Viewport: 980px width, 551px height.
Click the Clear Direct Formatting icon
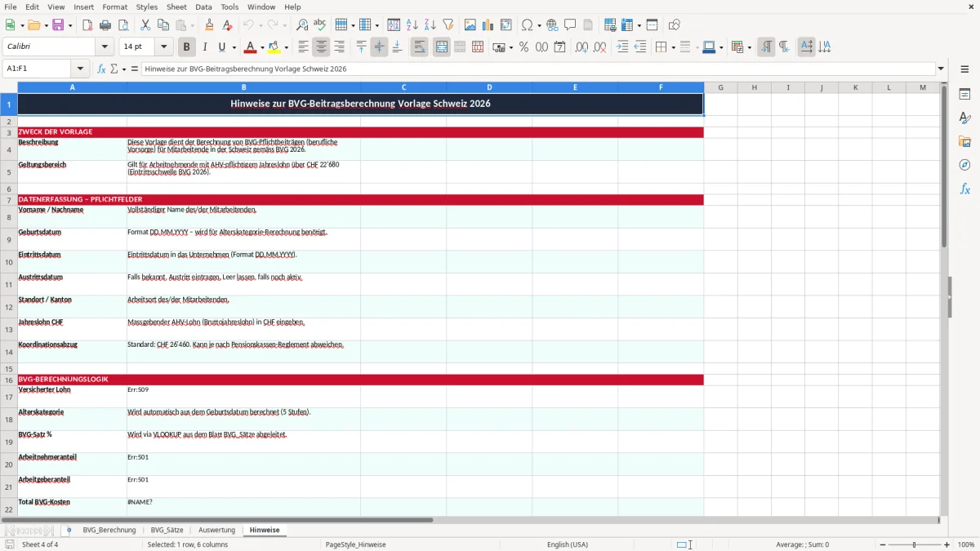pos(227,25)
